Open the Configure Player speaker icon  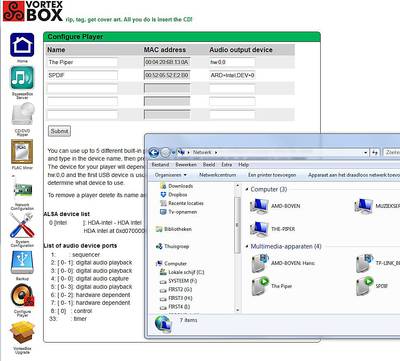point(22,296)
